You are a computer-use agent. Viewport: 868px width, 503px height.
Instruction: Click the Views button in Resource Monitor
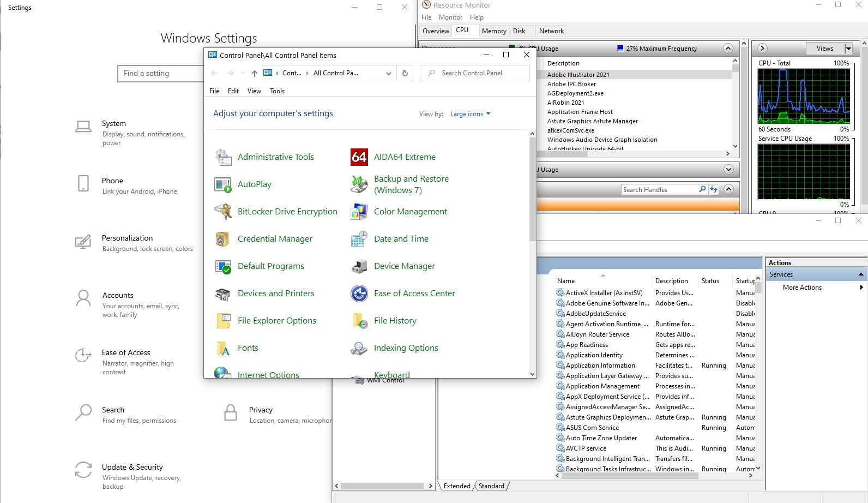(x=825, y=49)
